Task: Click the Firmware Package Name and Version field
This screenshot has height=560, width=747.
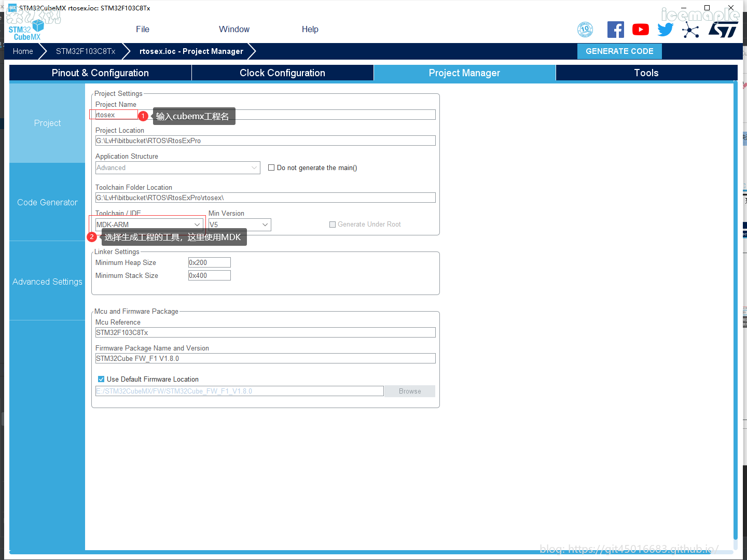Action: (x=266, y=358)
